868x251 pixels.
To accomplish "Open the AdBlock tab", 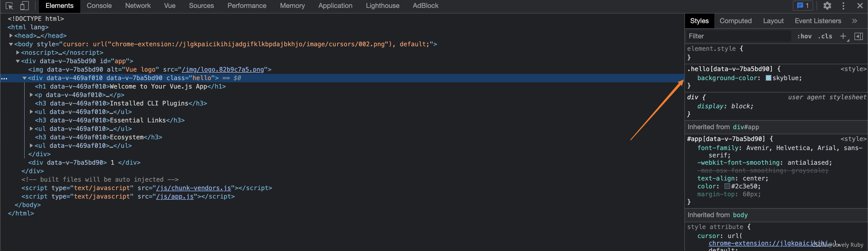I will 426,6.
